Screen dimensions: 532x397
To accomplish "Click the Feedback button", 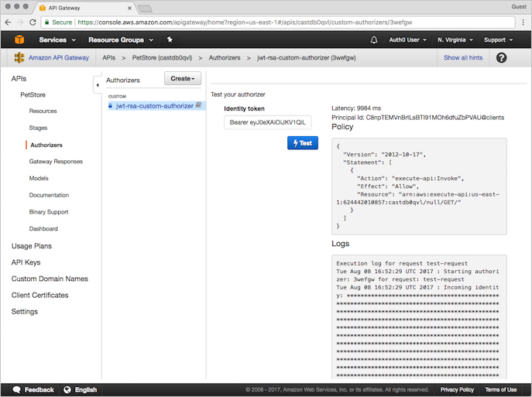I will pos(33,390).
